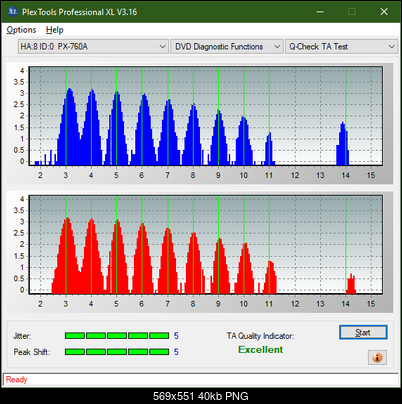This screenshot has width=402, height=404.
Task: Click the Peak Shift: label
Action: coord(32,352)
